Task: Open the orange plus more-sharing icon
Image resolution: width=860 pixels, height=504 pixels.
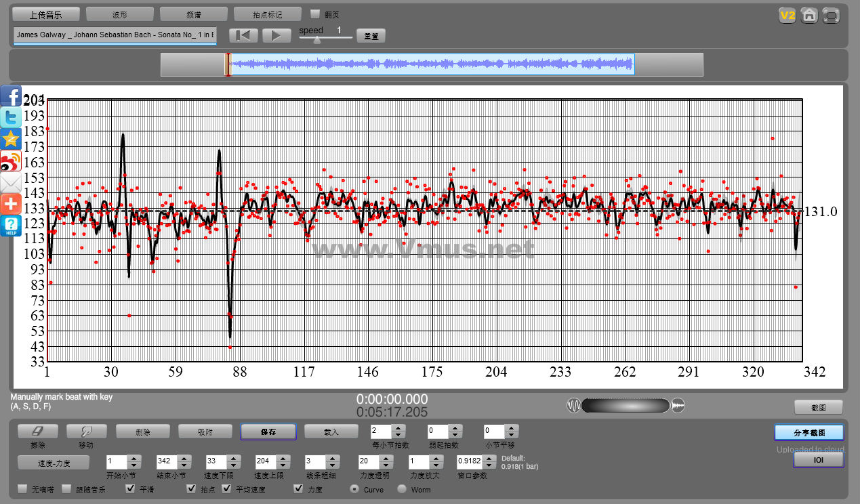Action: point(11,204)
